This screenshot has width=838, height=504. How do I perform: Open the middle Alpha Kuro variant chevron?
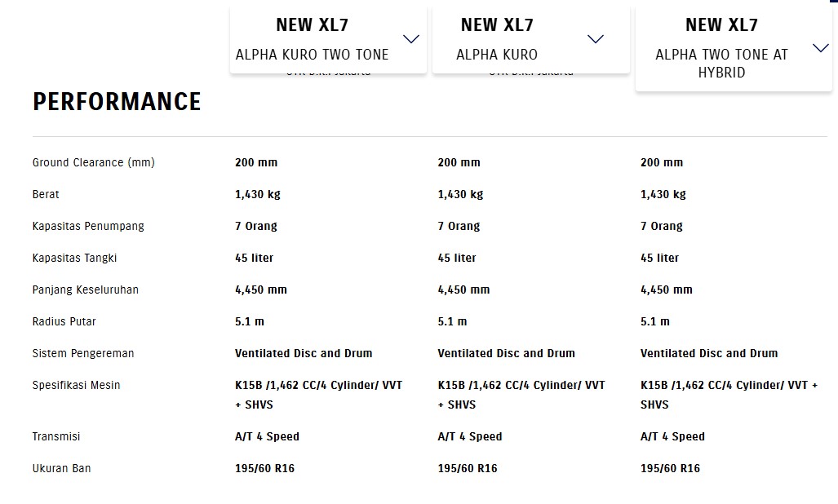(596, 39)
